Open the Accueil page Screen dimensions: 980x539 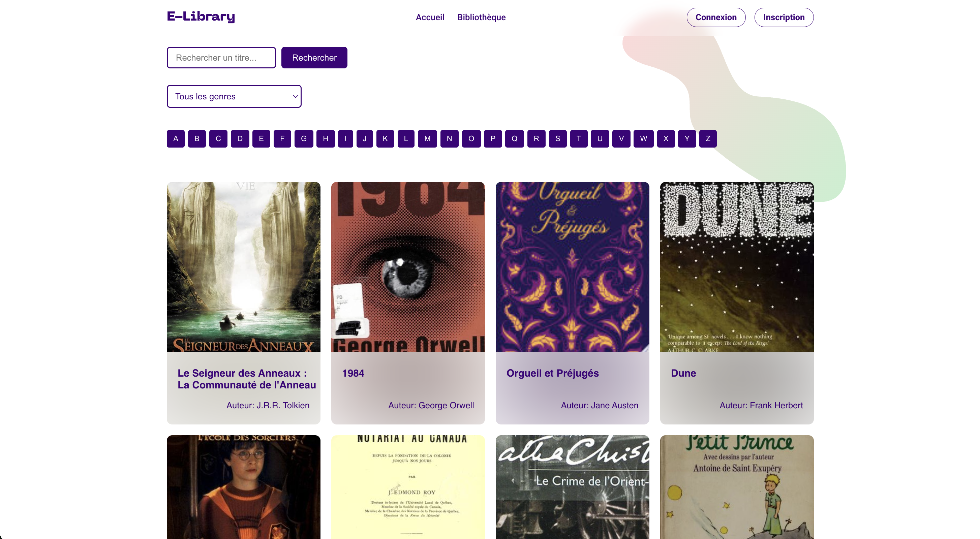click(430, 17)
